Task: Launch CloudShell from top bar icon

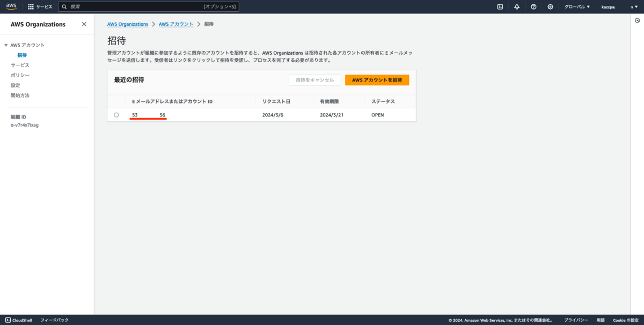Action: click(x=500, y=6)
